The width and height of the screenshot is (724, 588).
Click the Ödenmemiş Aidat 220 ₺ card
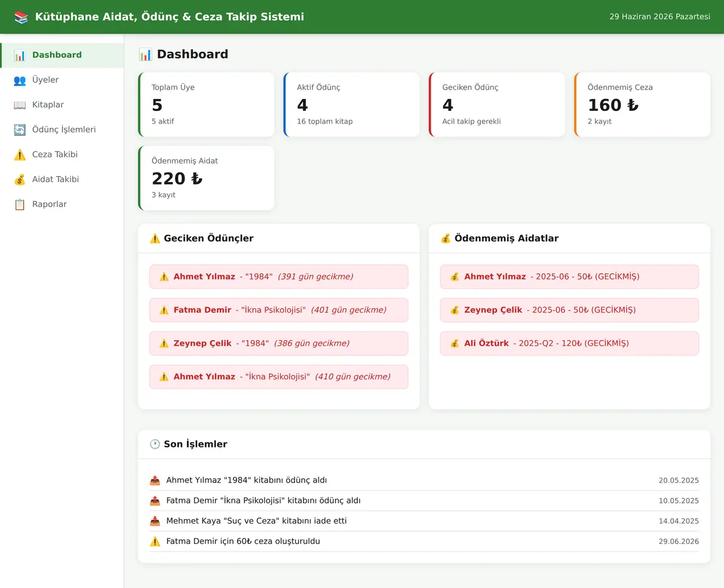(206, 179)
